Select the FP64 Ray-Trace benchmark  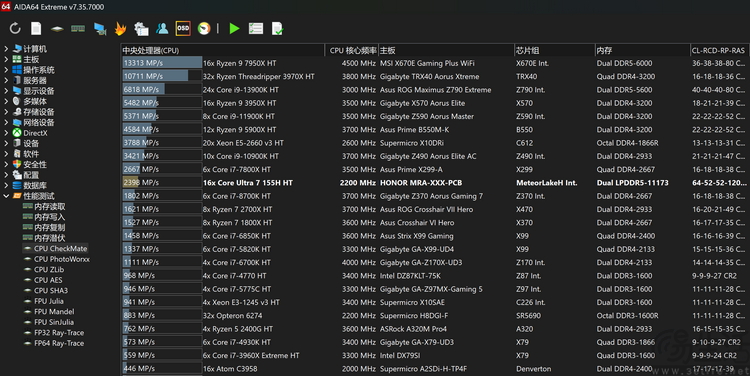[x=59, y=343]
